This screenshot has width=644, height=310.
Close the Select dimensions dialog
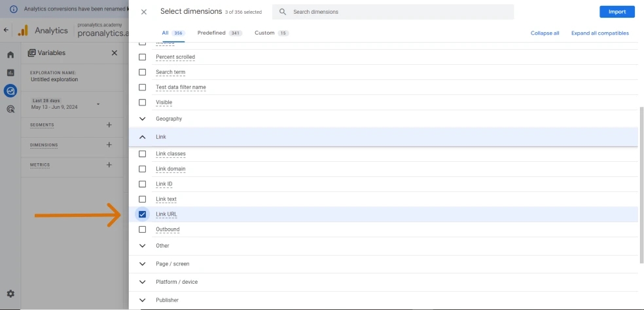(144, 12)
